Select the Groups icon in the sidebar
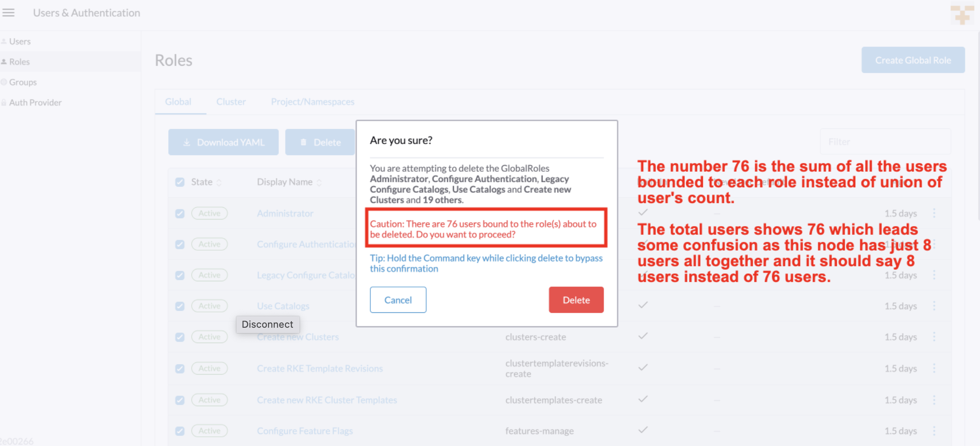Screen dimensions: 980x446 click(x=4, y=82)
